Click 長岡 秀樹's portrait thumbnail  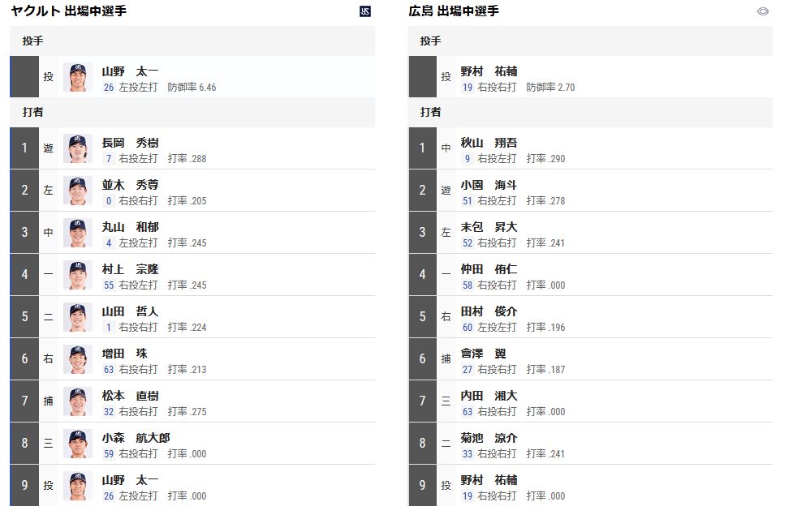(x=78, y=148)
